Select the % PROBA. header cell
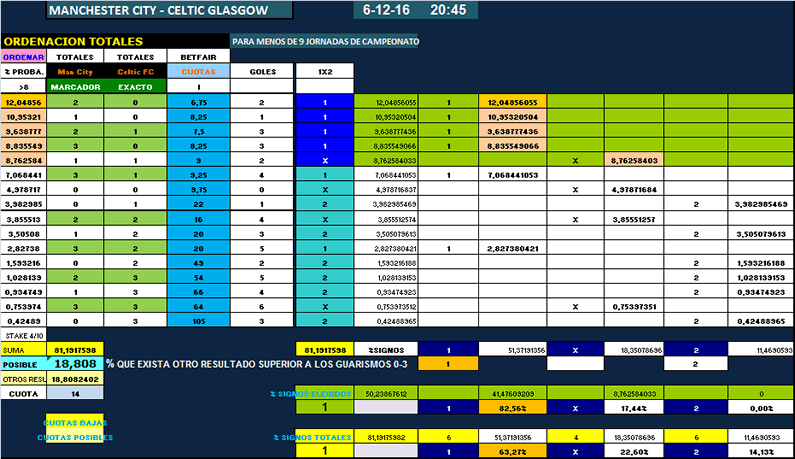The width and height of the screenshot is (795, 459). (x=23, y=72)
